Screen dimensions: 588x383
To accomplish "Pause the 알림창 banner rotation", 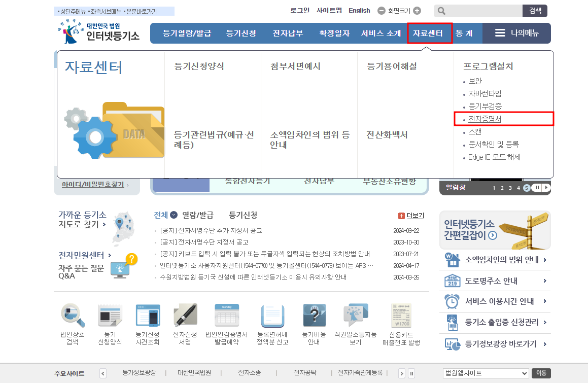I will [537, 188].
